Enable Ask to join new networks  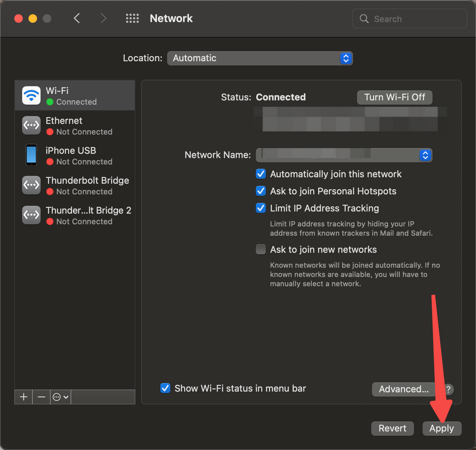tap(261, 249)
